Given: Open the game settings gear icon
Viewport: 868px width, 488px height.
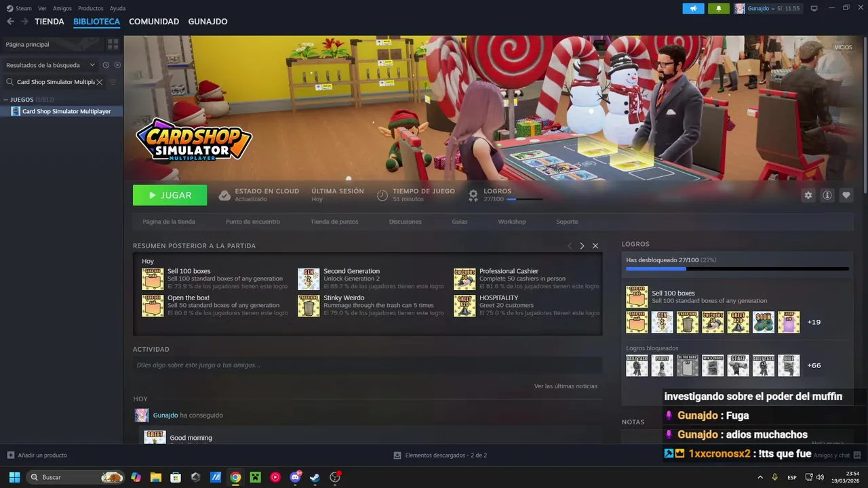Looking at the screenshot, I should coord(808,195).
